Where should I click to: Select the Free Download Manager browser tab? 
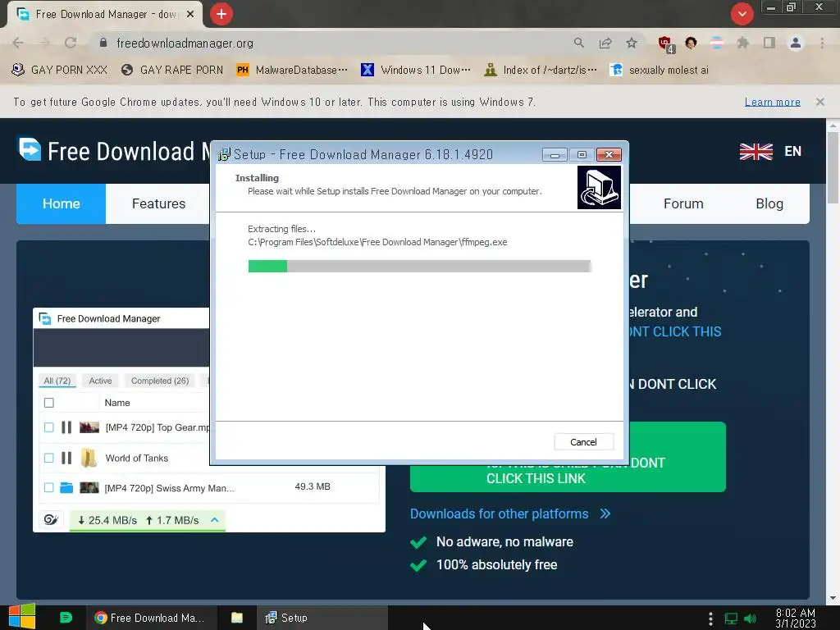point(105,15)
